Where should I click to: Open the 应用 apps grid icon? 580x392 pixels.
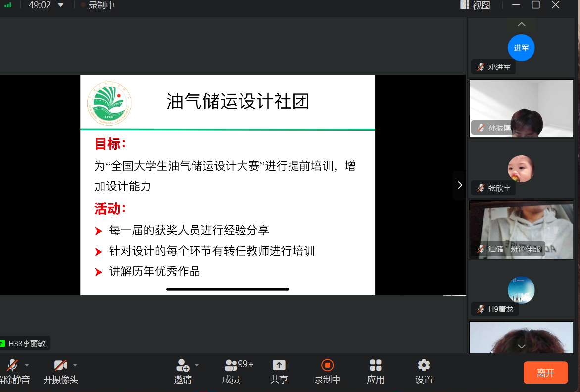click(x=376, y=366)
